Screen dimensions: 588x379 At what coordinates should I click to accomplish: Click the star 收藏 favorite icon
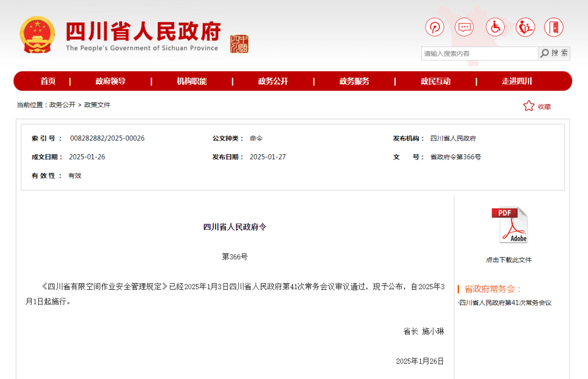point(529,106)
